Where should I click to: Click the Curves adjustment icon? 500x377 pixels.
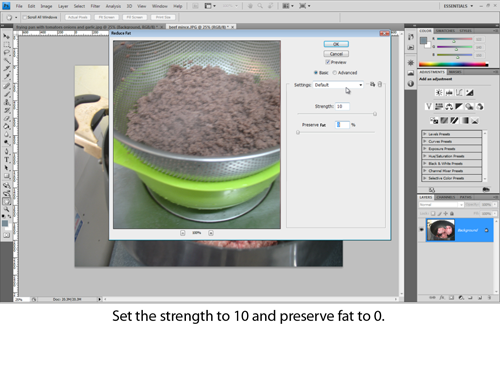[459, 93]
